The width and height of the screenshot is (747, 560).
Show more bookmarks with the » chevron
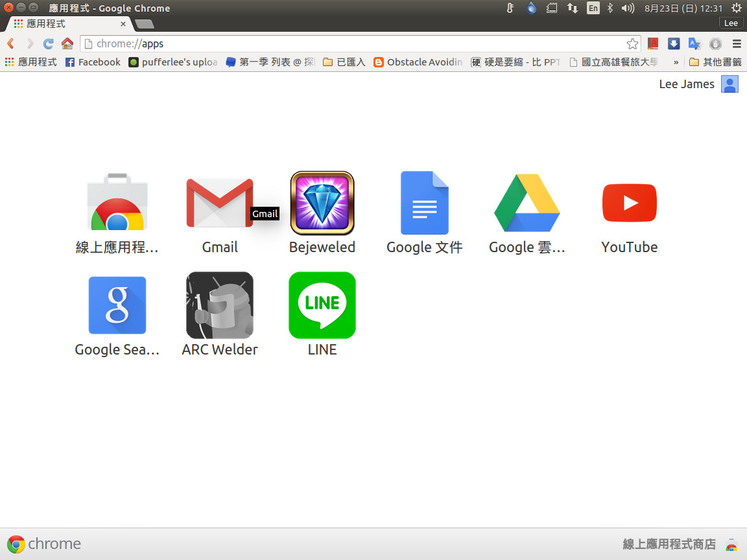(676, 62)
